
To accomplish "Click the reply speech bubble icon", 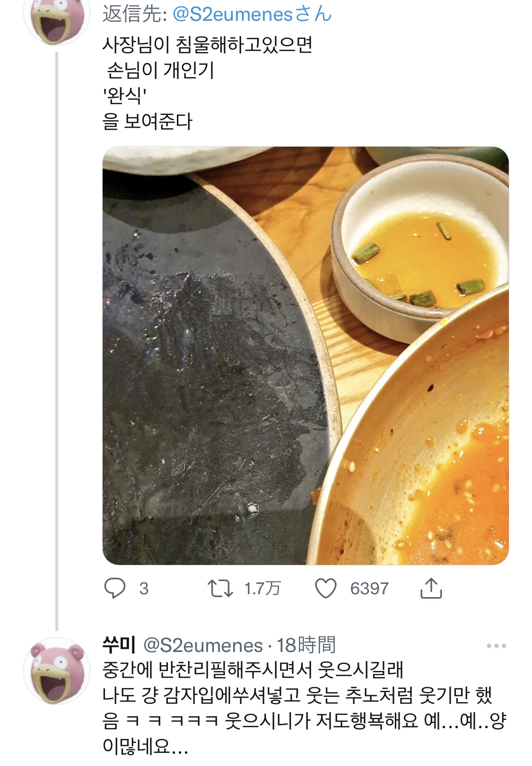I will [x=114, y=588].
